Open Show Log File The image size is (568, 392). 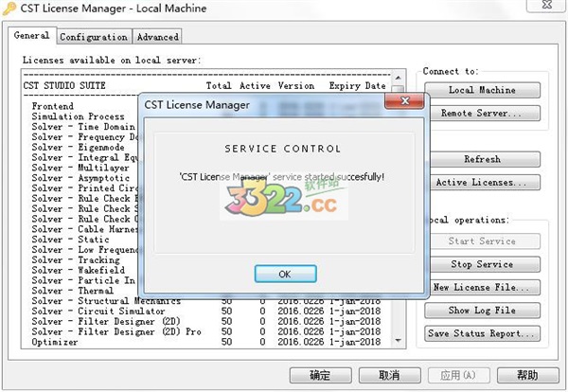coord(482,311)
